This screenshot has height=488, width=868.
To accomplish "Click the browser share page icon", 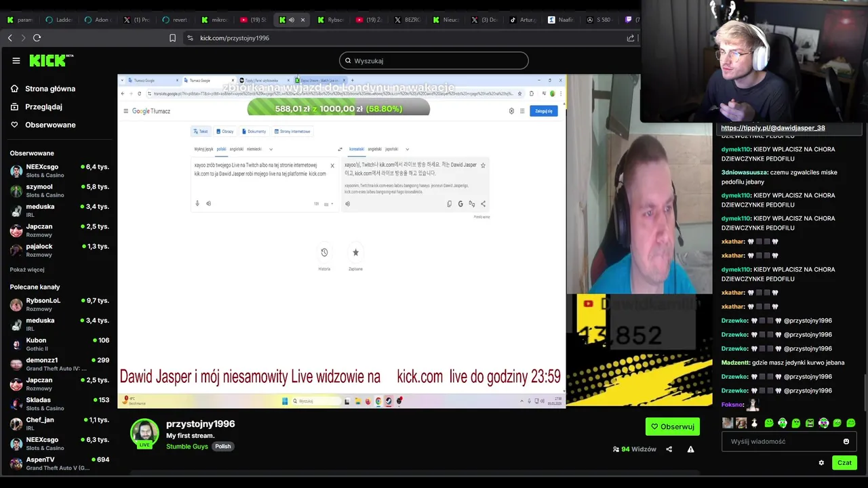I will coord(631,38).
